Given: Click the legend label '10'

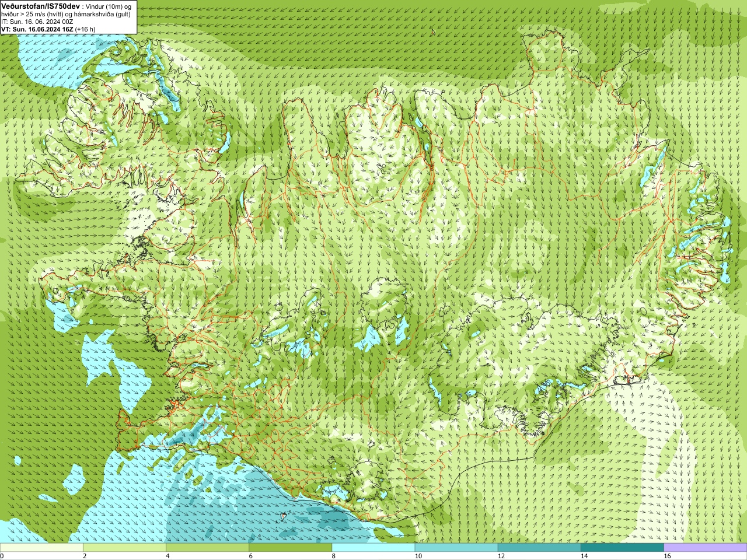Looking at the screenshot, I should [418, 556].
